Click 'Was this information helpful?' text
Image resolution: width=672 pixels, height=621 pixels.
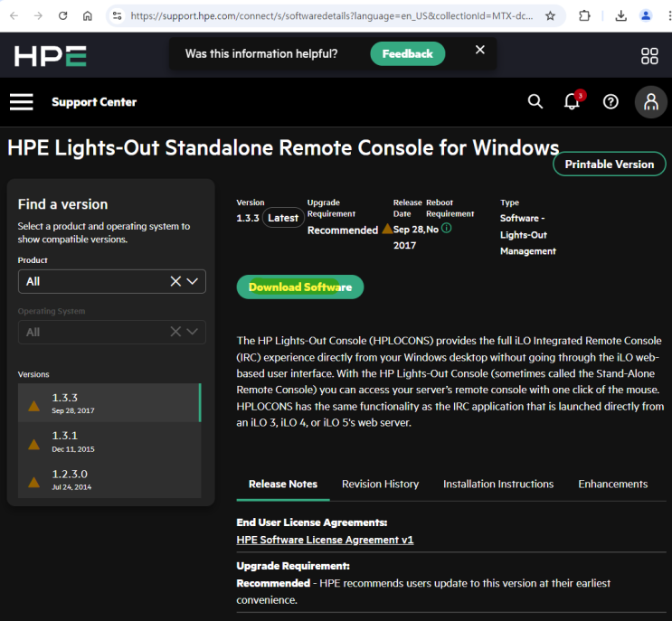coord(261,53)
